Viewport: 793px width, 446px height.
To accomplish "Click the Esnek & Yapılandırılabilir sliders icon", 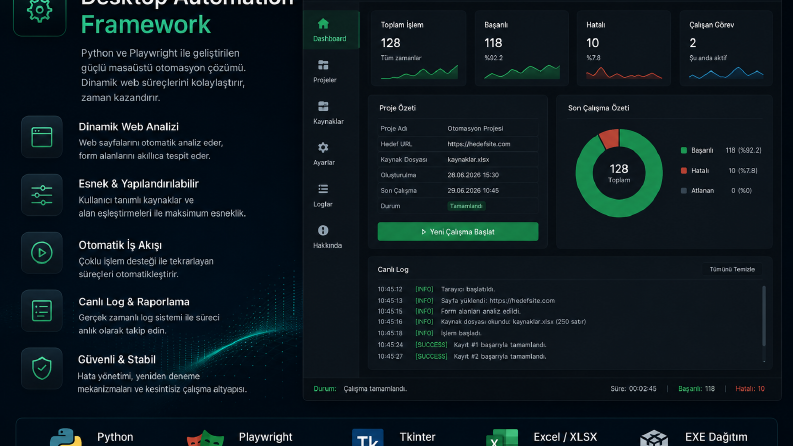I will [x=42, y=195].
